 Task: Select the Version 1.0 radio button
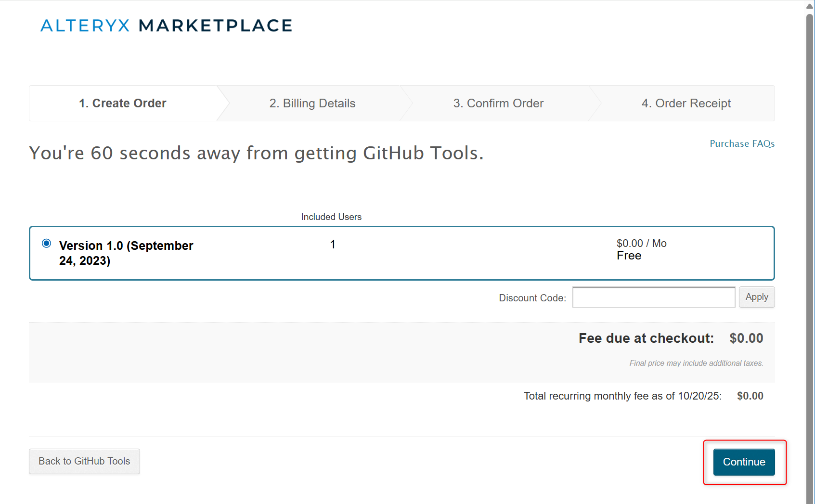click(47, 244)
